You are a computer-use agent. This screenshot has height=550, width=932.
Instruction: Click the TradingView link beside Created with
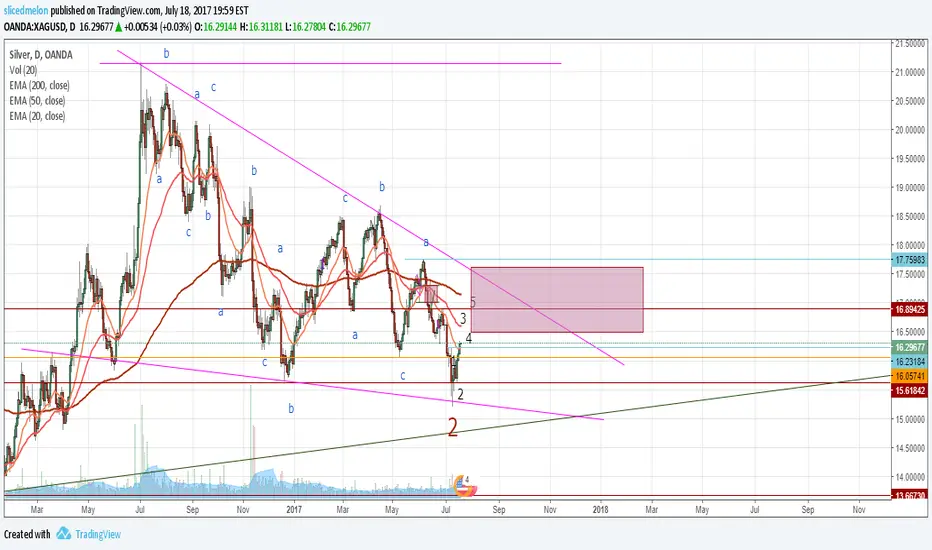(x=97, y=534)
